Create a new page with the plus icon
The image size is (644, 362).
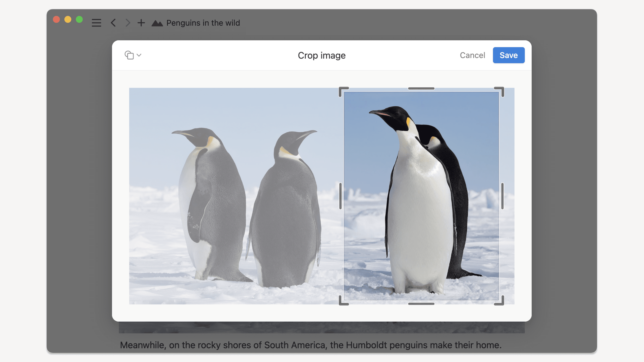(x=141, y=23)
